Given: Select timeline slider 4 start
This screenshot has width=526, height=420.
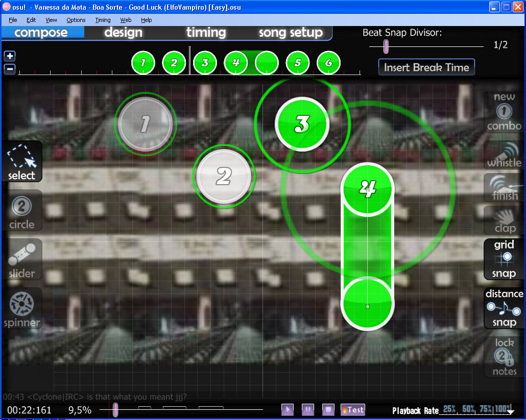Looking at the screenshot, I should (236, 63).
